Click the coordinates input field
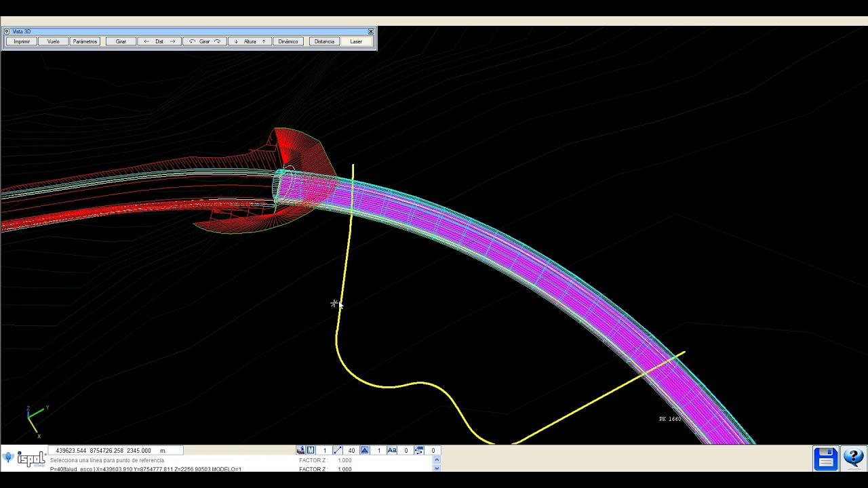Viewport: 868px width, 488px height. (x=115, y=450)
